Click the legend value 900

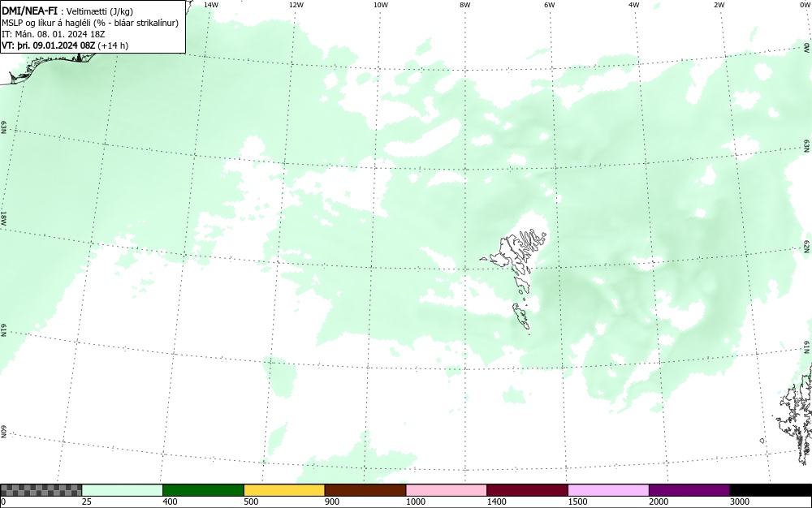tap(332, 502)
